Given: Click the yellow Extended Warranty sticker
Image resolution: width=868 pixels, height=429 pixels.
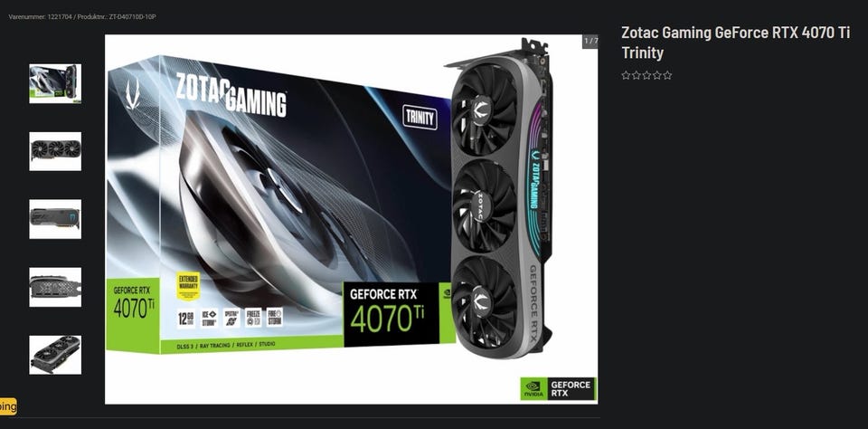Looking at the screenshot, I should pyautogui.click(x=188, y=286).
